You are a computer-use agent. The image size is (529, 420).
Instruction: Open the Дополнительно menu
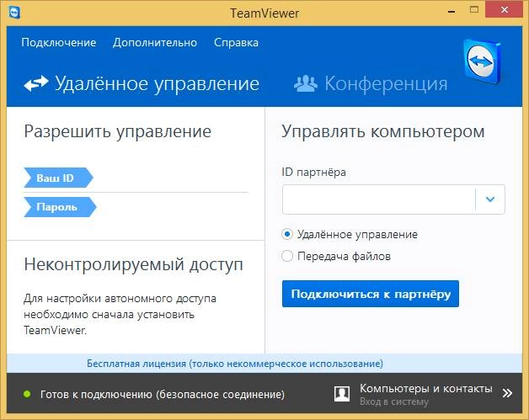[x=155, y=42]
